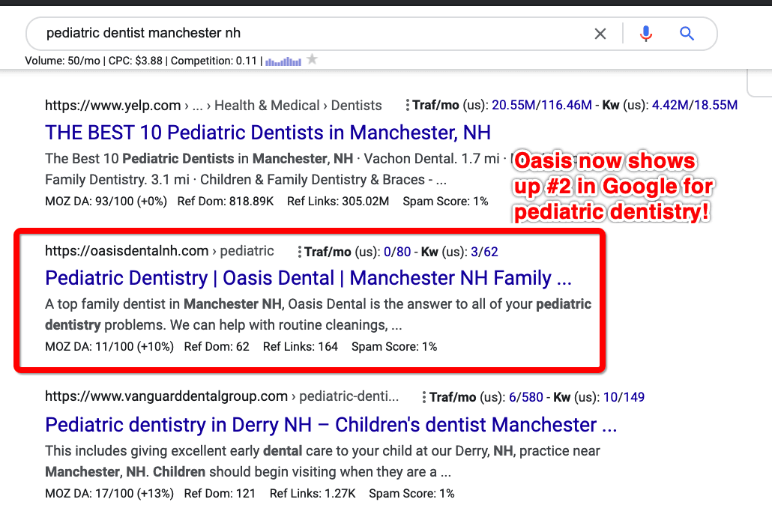The width and height of the screenshot is (772, 532).
Task: Select 'MOZ DA: 11/100 (+10%)' under Oasis
Action: click(x=109, y=347)
